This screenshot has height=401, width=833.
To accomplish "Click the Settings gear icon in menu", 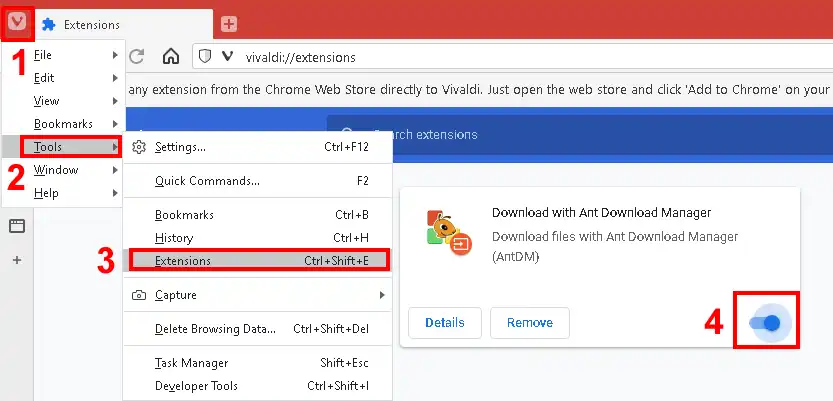I will click(139, 147).
